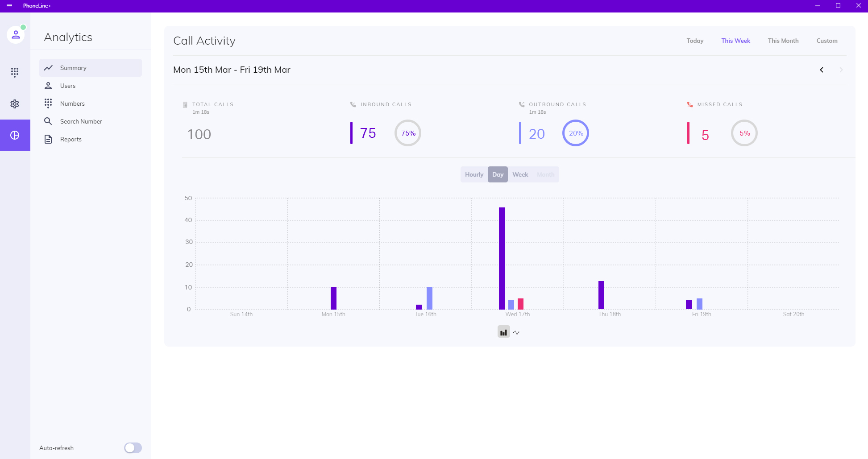This screenshot has height=459, width=868.
Task: Click the Search Number magnifier icon
Action: [48, 121]
